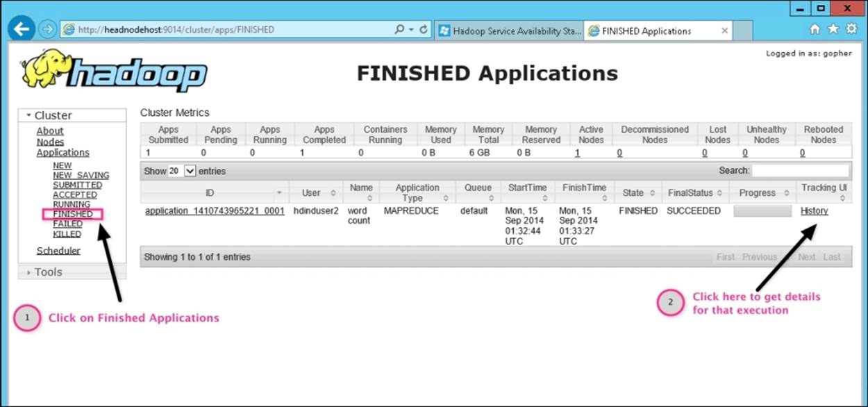Viewport: 868px width, 407px height.
Task: Click the hdinduser2 user cell
Action: (x=316, y=210)
